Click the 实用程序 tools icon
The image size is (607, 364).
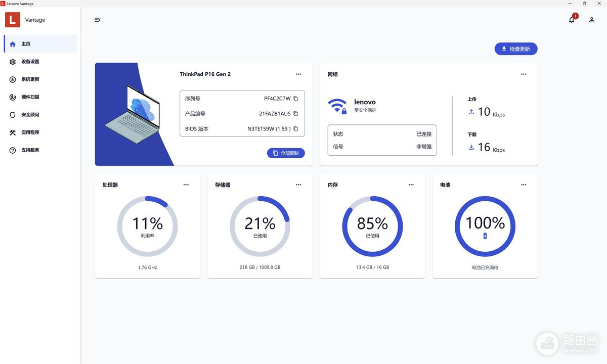coord(13,132)
